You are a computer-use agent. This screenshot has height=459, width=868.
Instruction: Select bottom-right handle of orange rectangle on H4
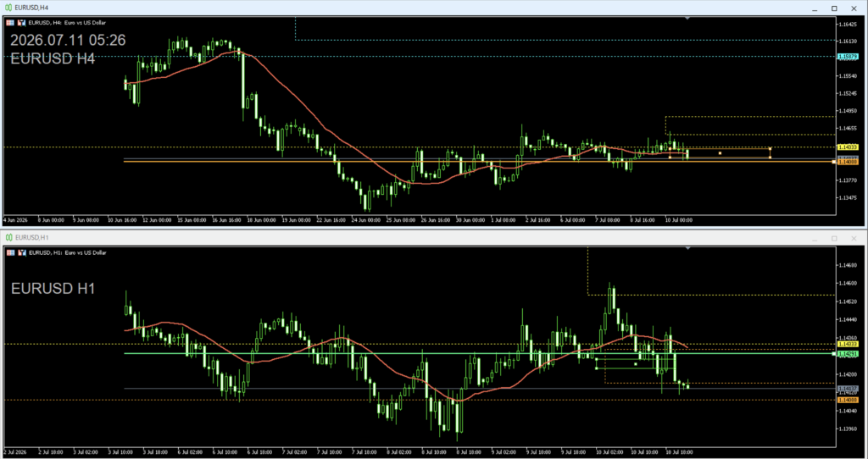(770, 158)
